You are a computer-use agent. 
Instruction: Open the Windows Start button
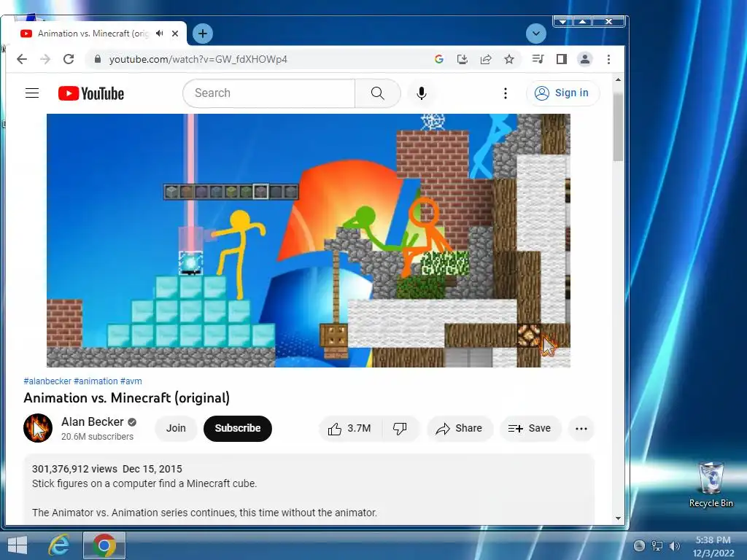18,545
